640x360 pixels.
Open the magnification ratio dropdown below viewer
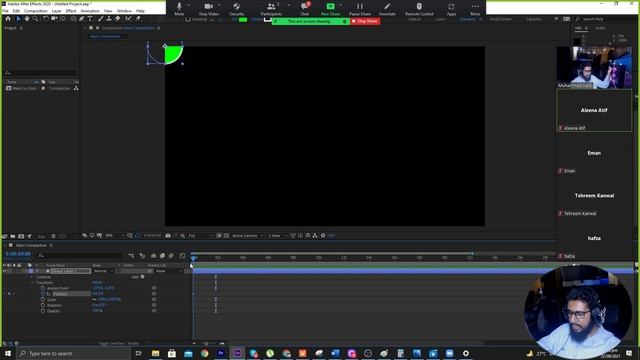[114, 236]
